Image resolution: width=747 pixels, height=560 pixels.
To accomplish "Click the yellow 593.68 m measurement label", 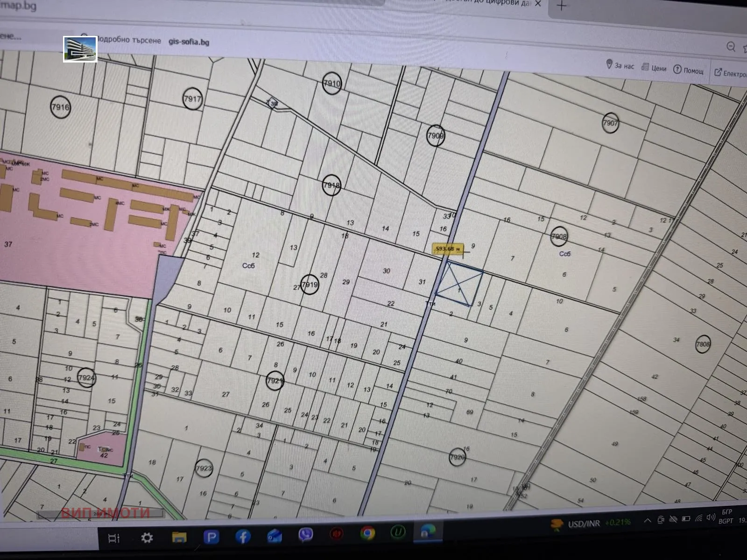I will (x=448, y=249).
